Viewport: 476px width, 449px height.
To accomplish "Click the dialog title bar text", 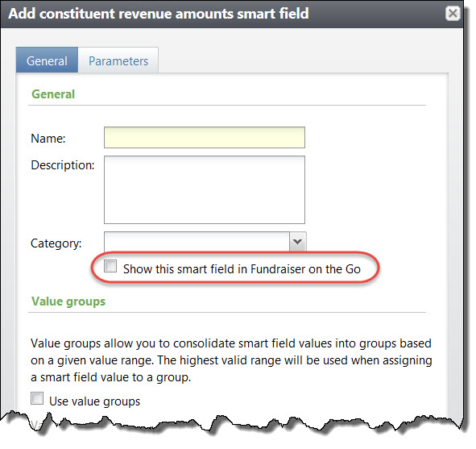I will tap(159, 14).
